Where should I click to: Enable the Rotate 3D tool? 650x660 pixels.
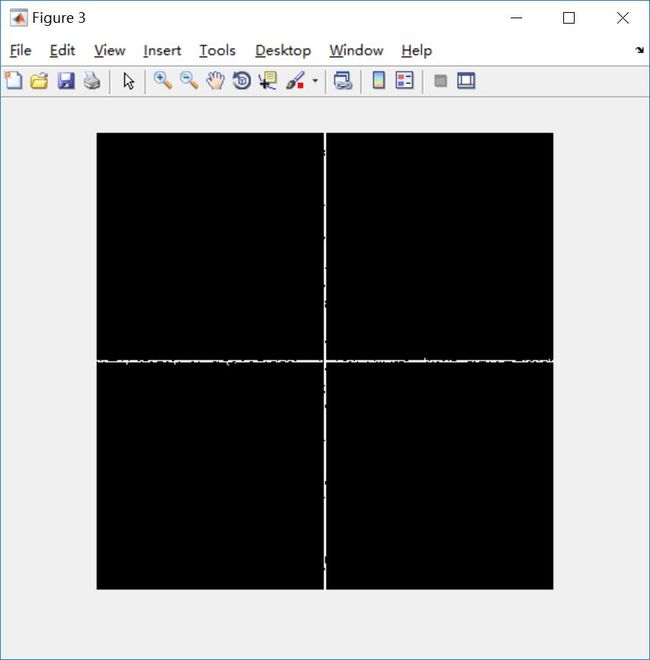click(x=242, y=80)
